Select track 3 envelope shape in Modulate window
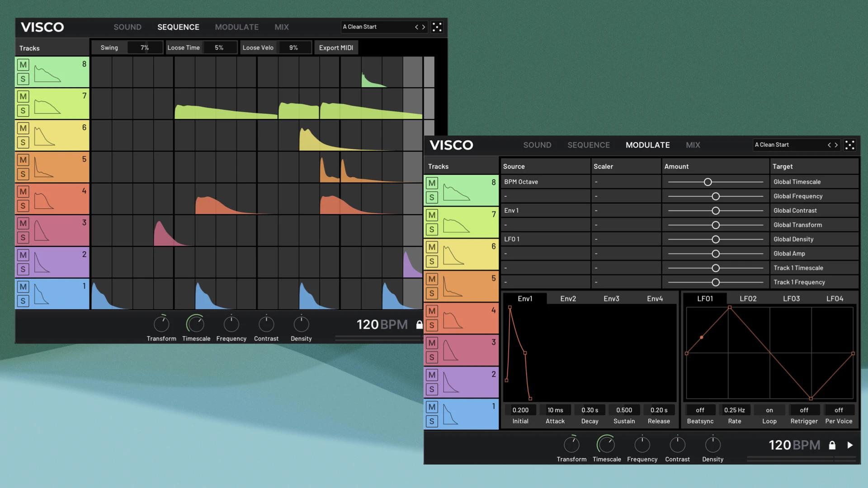 (451, 350)
